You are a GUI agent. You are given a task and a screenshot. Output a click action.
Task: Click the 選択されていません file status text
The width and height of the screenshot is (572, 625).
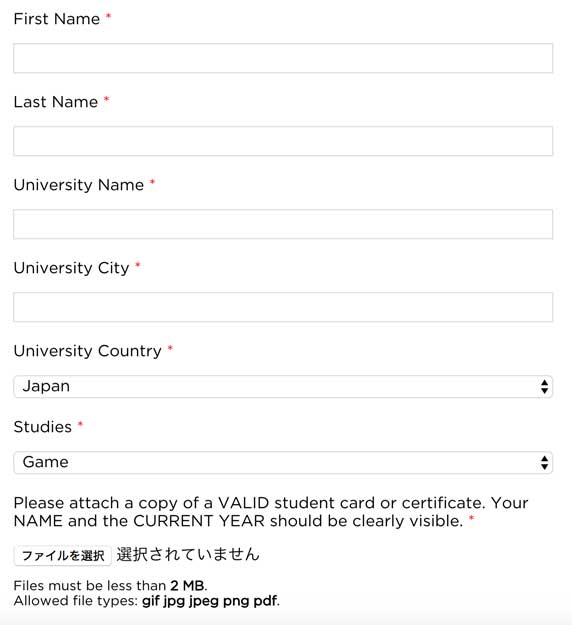pyautogui.click(x=188, y=554)
